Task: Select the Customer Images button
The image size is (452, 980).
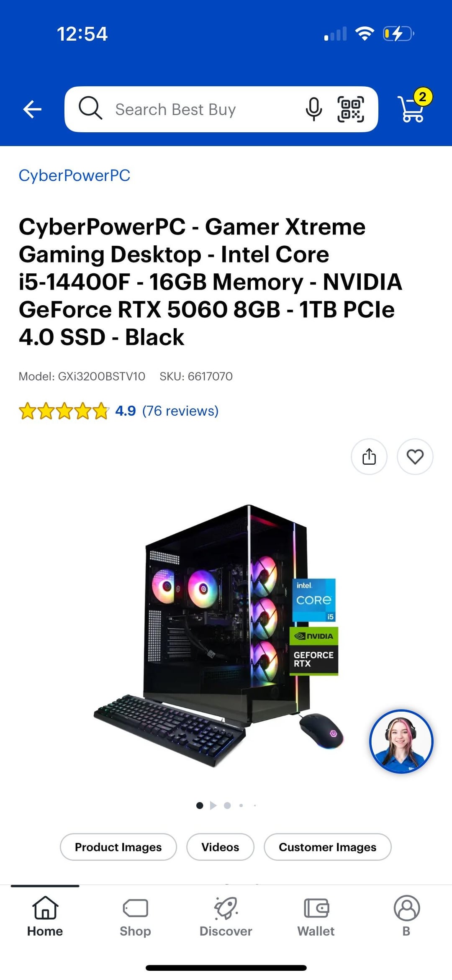Action: click(x=328, y=847)
